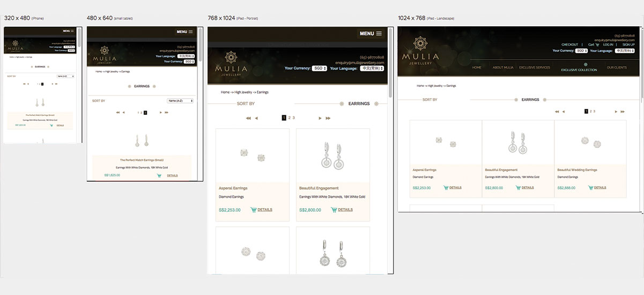This screenshot has height=295, width=644.
Task: Open the language dropdown in iPad Landscape
Action: pos(624,50)
